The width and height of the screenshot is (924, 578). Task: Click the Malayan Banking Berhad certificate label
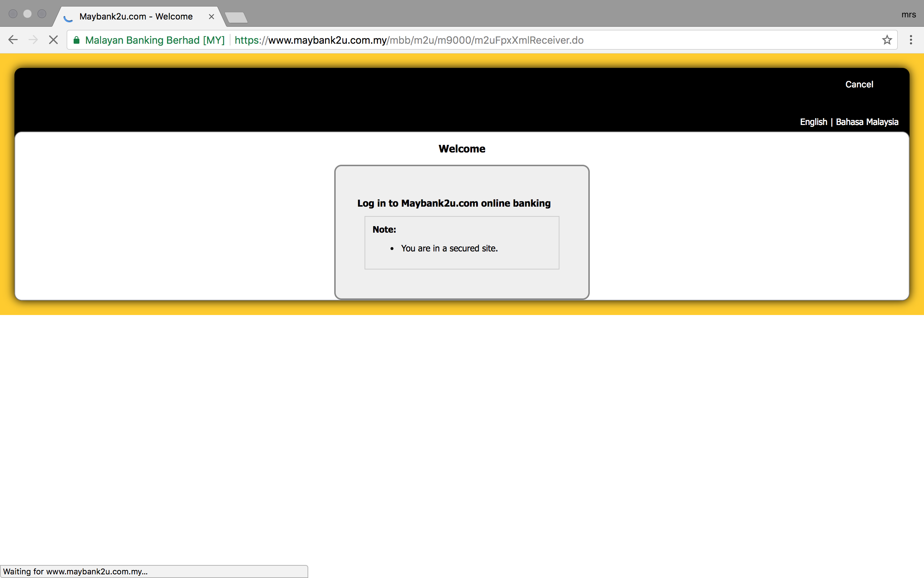point(154,40)
